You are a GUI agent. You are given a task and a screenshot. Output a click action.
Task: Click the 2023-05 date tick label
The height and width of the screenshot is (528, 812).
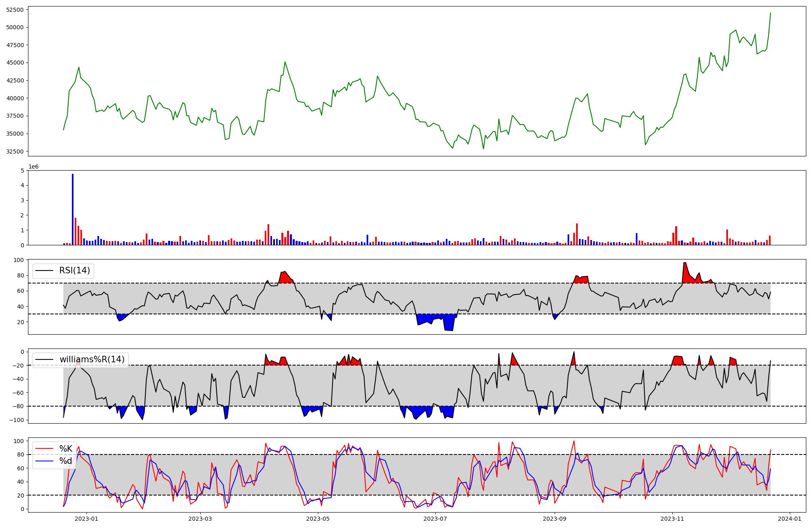pyautogui.click(x=318, y=519)
